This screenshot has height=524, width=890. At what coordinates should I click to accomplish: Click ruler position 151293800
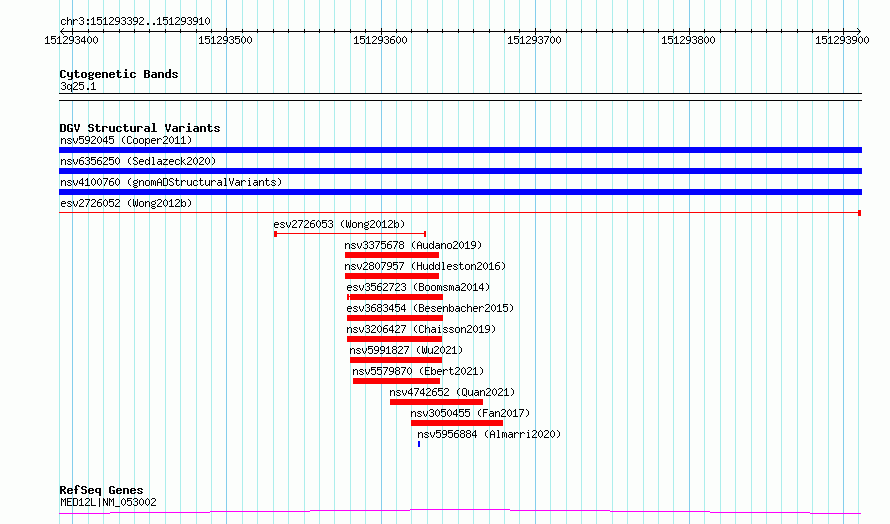tap(688, 40)
